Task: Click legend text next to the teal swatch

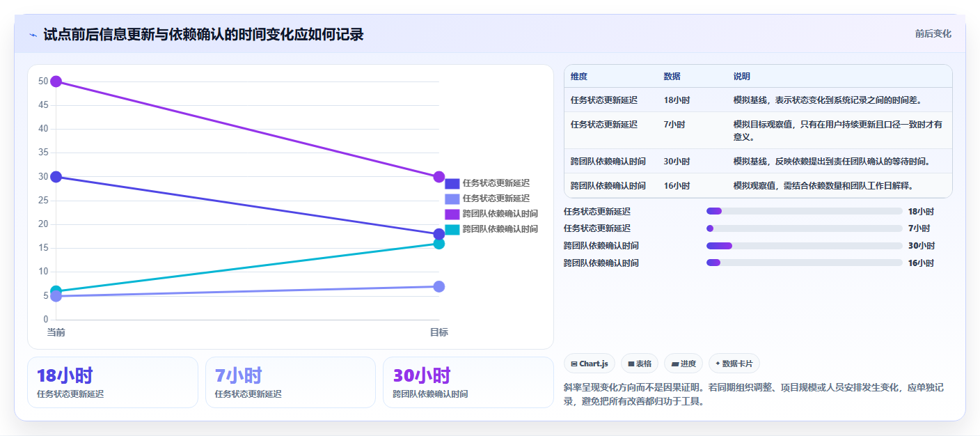Action: pos(500,229)
